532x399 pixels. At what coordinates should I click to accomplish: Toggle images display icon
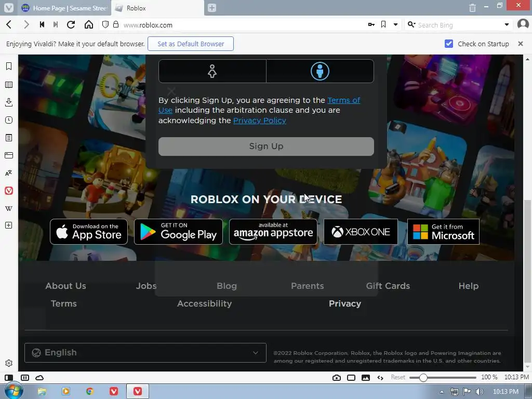pos(366,378)
